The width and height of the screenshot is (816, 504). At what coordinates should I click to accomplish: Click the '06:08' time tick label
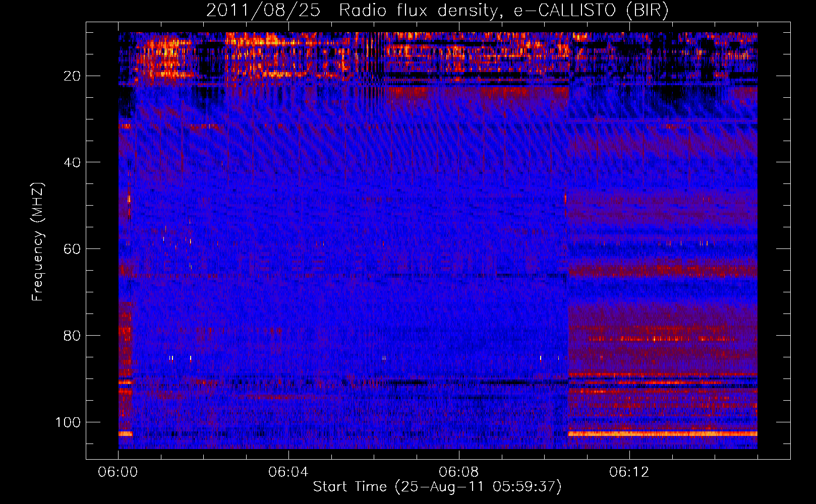tap(459, 472)
